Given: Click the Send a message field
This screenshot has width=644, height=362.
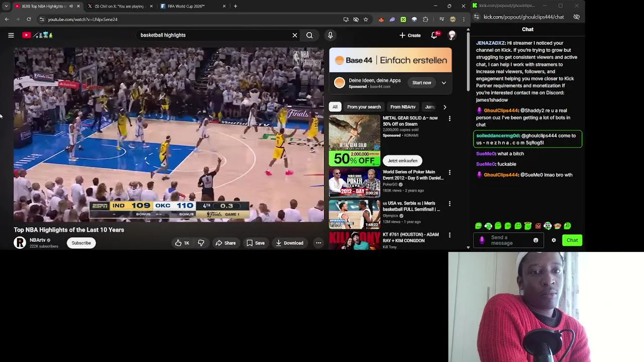Looking at the screenshot, I should click(x=508, y=240).
